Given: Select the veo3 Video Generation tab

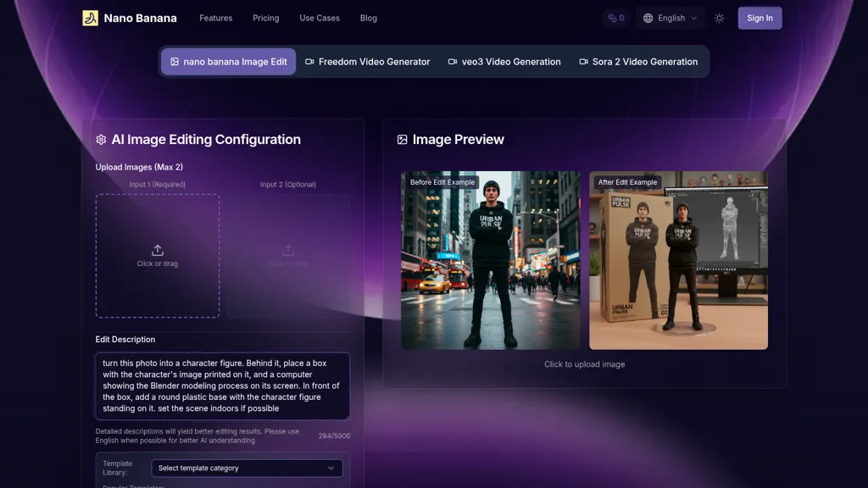Looking at the screenshot, I should tap(504, 61).
